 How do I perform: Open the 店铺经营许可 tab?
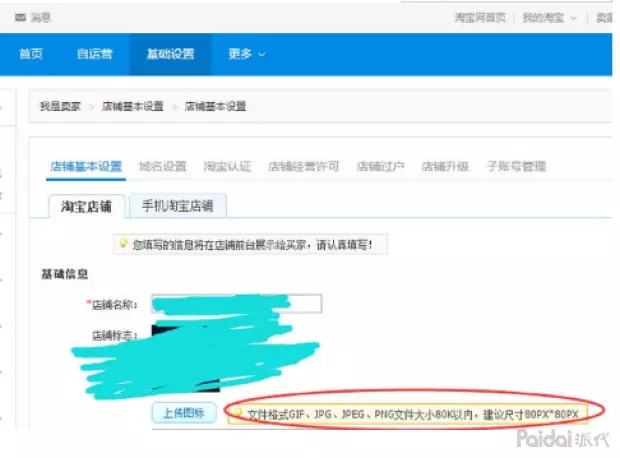[x=304, y=167]
